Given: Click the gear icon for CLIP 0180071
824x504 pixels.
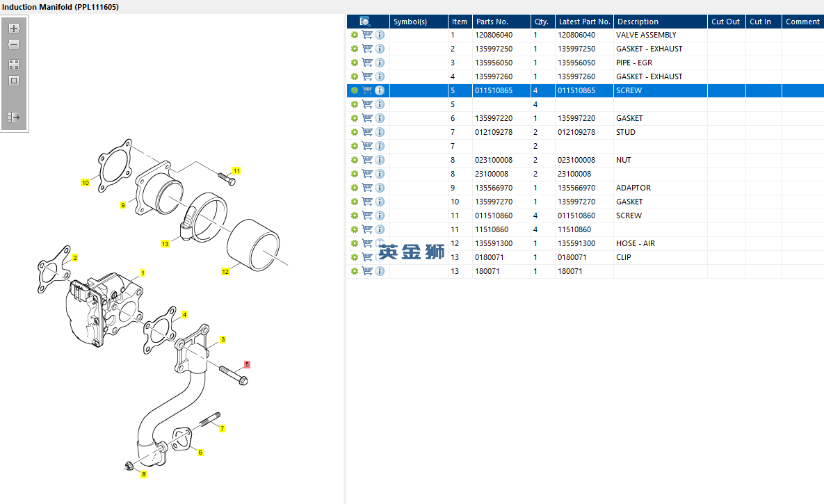Looking at the screenshot, I should [x=355, y=257].
